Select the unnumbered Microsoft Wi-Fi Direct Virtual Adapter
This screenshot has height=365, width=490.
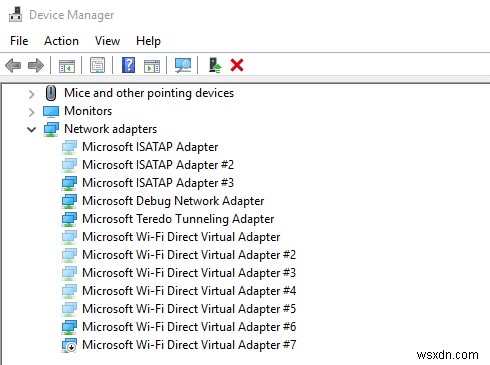point(181,237)
